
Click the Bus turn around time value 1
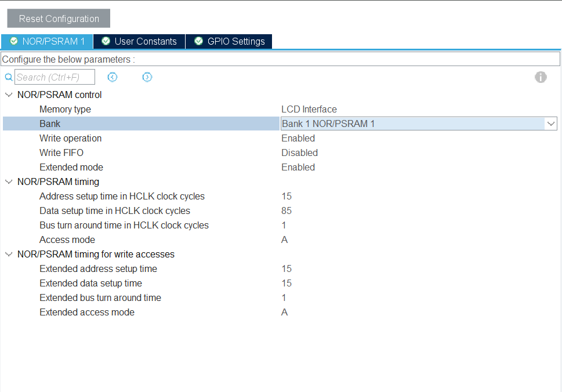[x=284, y=226]
